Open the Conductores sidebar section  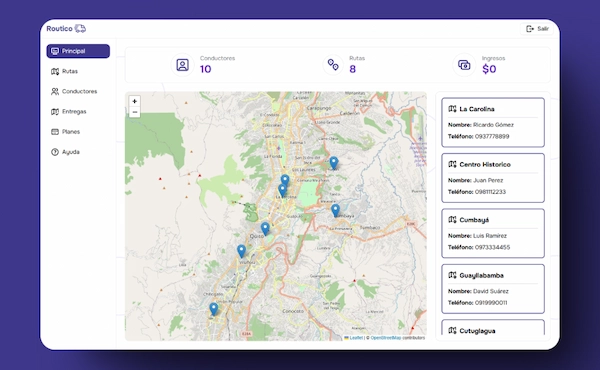click(x=78, y=91)
